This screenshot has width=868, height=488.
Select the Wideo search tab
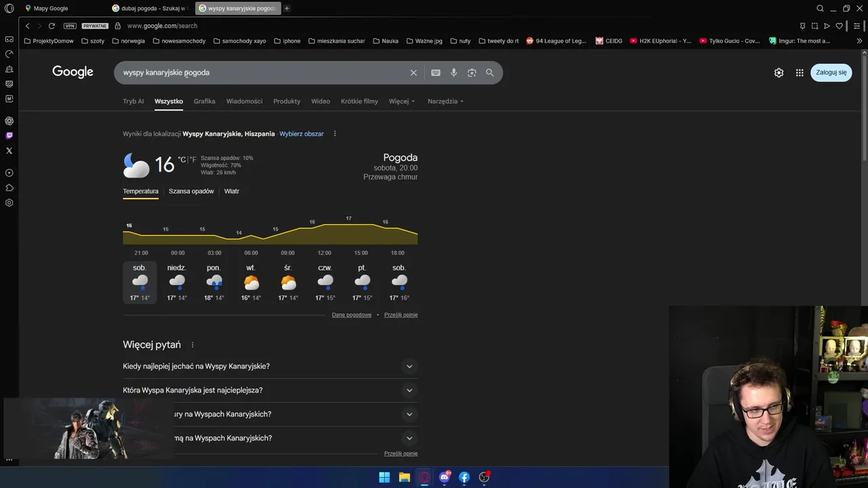(321, 101)
